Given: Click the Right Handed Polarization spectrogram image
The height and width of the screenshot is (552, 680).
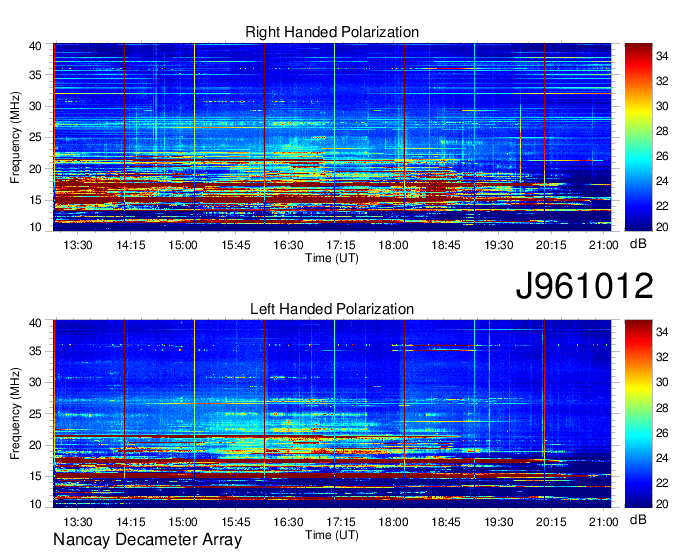Looking at the screenshot, I should point(332,137).
